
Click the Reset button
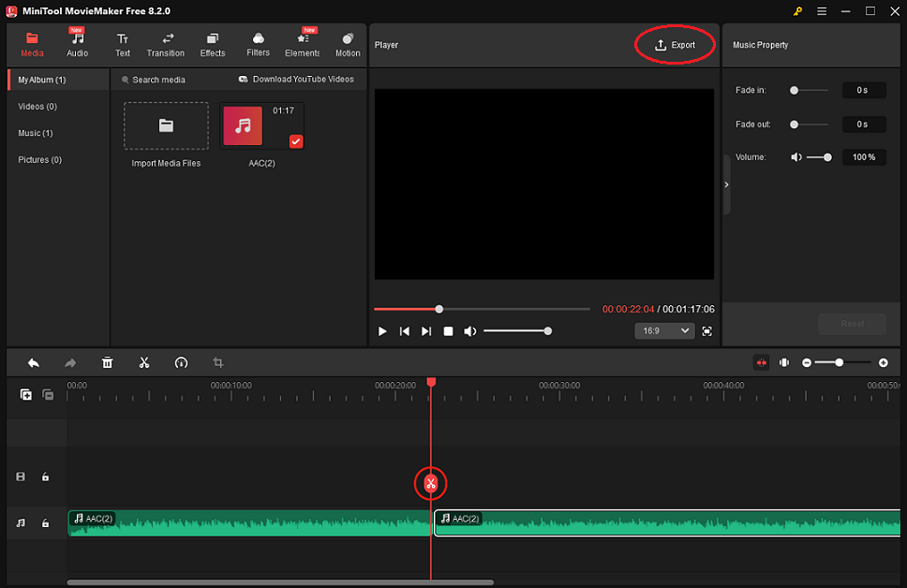click(852, 324)
